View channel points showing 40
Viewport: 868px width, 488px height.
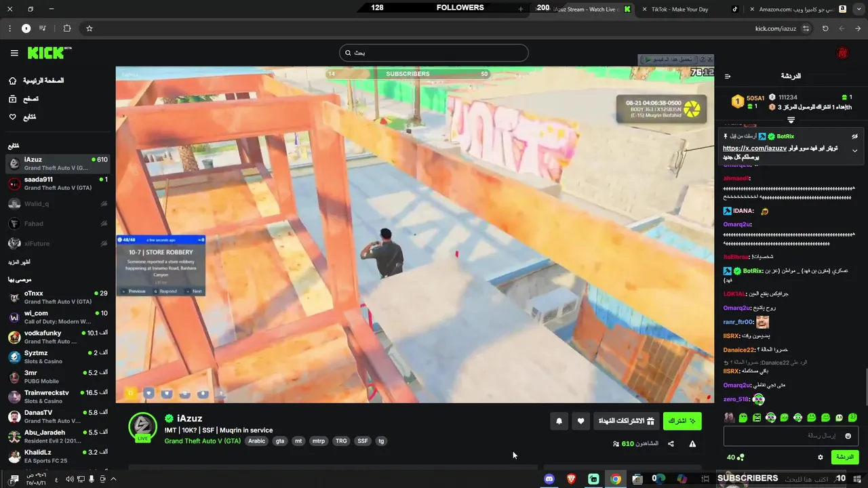pos(735,457)
